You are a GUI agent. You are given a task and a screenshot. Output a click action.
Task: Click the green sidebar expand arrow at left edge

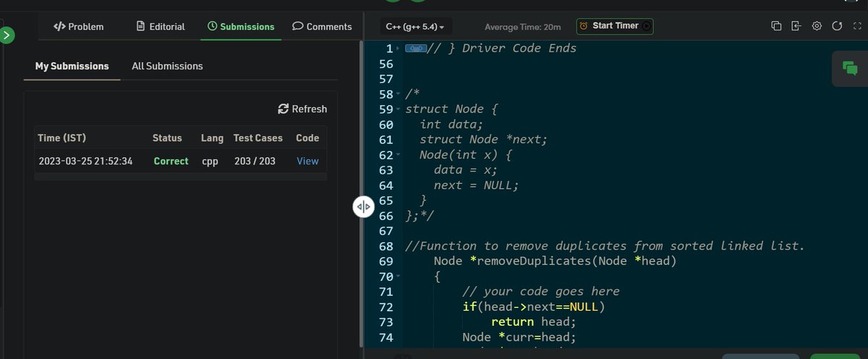(x=7, y=35)
